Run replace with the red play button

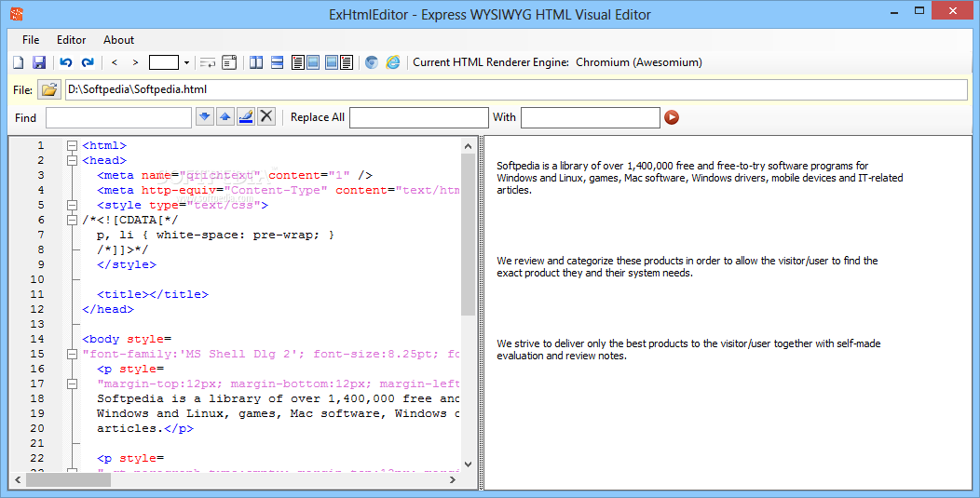click(x=672, y=117)
